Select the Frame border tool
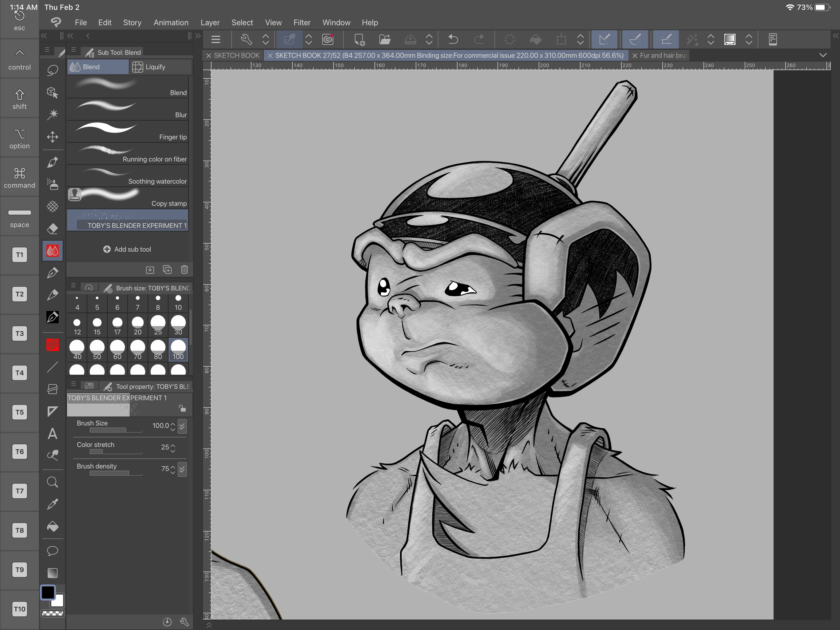 click(52, 389)
